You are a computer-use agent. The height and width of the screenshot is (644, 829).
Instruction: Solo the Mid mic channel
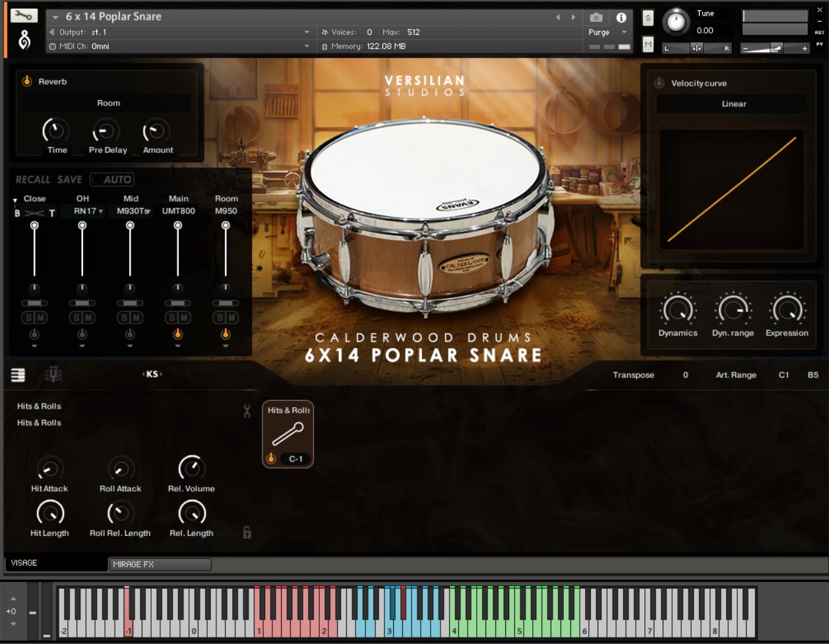pyautogui.click(x=124, y=318)
